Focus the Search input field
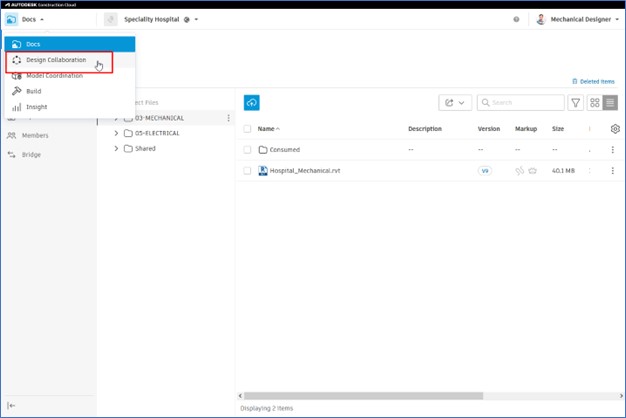The height and width of the screenshot is (418, 626). pyautogui.click(x=521, y=103)
